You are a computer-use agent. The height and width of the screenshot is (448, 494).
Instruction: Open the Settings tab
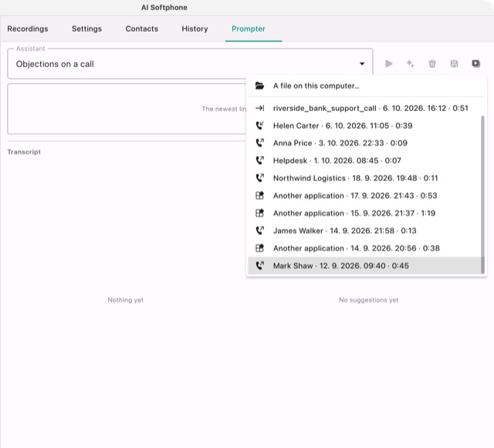86,29
